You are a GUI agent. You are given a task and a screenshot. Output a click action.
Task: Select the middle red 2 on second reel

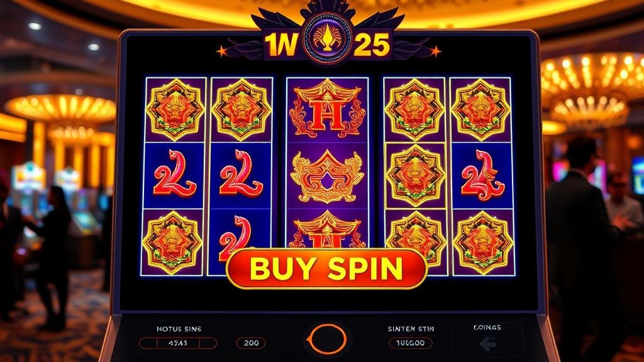pyautogui.click(x=241, y=173)
